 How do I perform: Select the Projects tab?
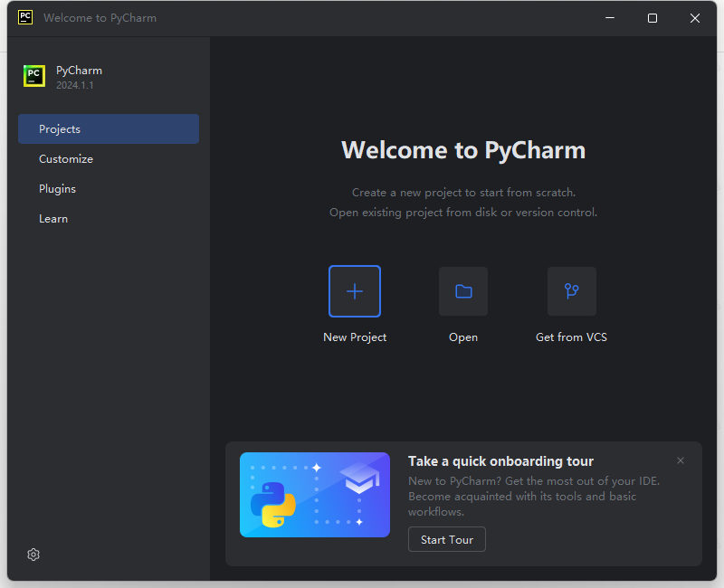coord(109,128)
